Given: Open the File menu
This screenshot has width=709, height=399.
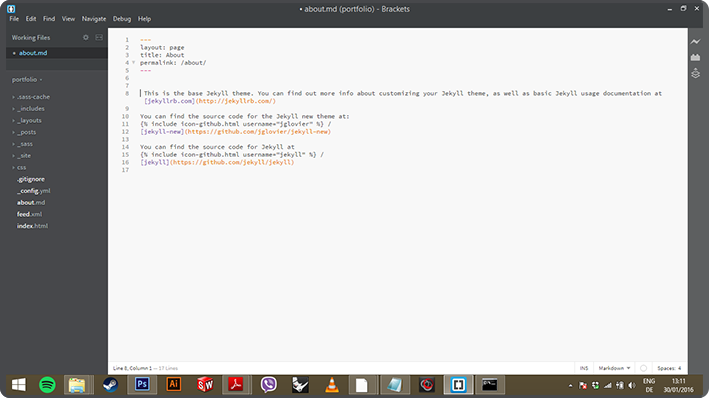Looking at the screenshot, I should 14,19.
